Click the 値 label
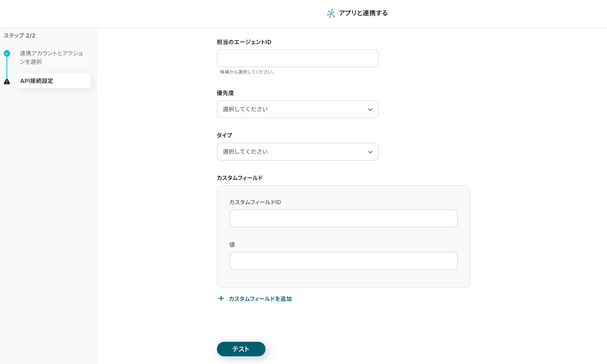The image size is (607, 364). point(232,245)
